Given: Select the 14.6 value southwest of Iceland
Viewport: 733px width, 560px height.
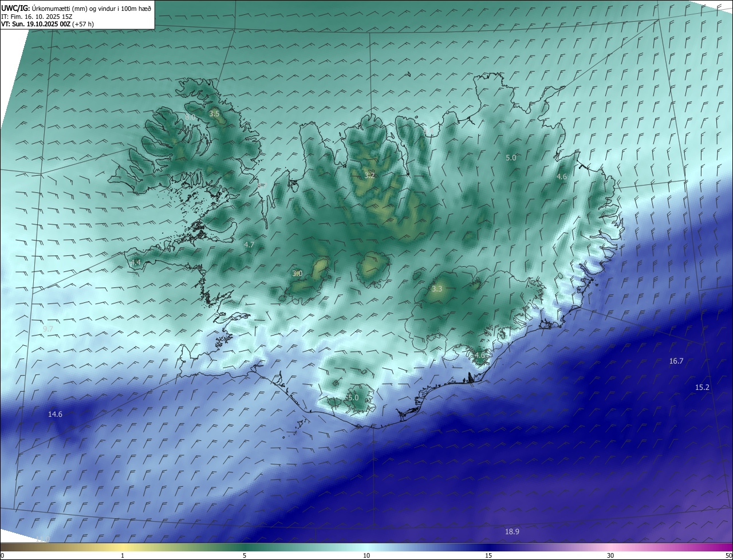Looking at the screenshot, I should click(x=55, y=414).
